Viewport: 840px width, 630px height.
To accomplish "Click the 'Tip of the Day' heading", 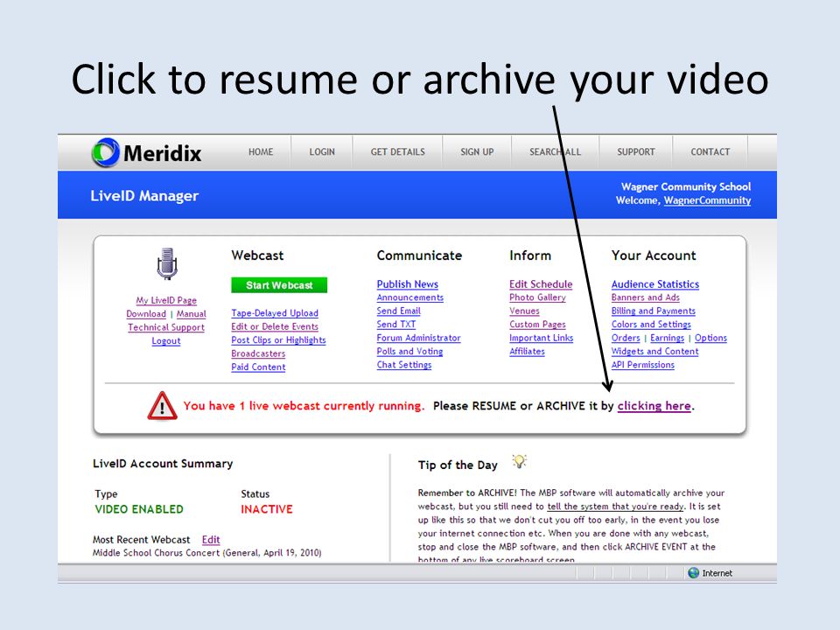I will pos(458,465).
